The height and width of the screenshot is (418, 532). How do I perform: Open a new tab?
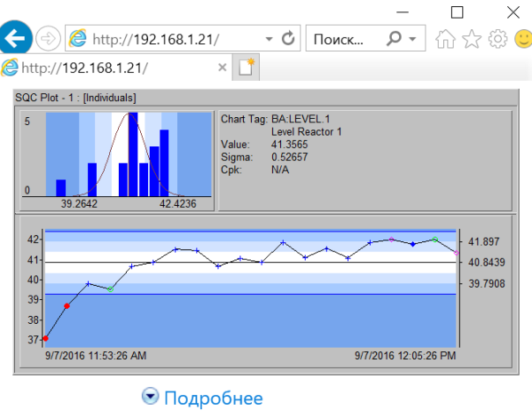point(245,68)
